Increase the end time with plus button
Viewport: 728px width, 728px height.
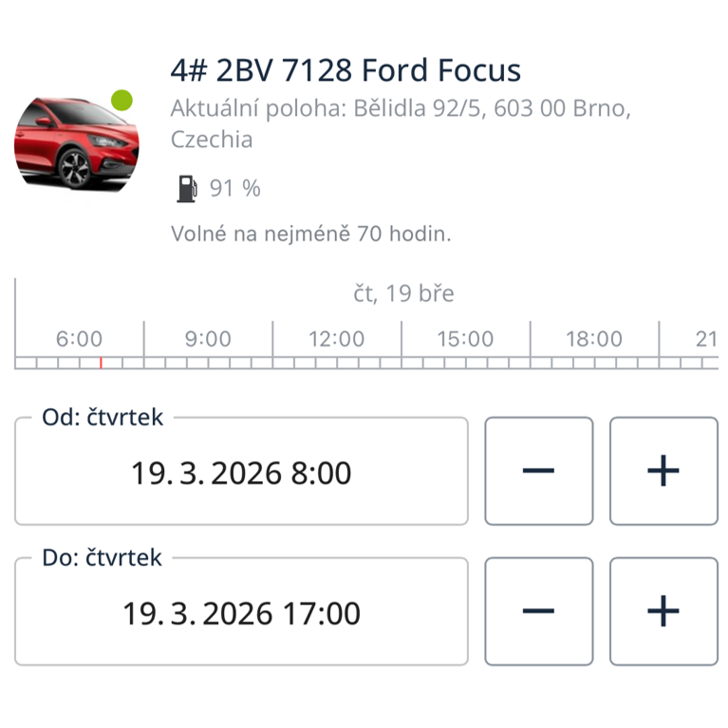663,611
